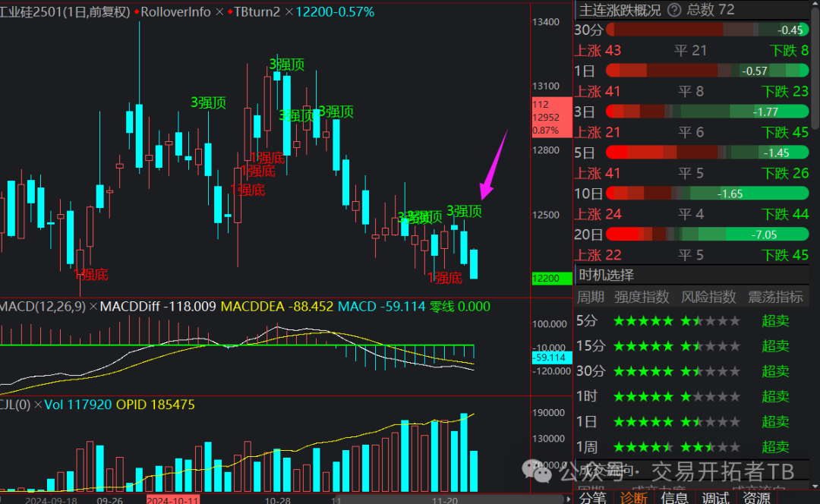Click the Vol 117920 readout
This screenshot has height=504, width=820.
(x=78, y=405)
